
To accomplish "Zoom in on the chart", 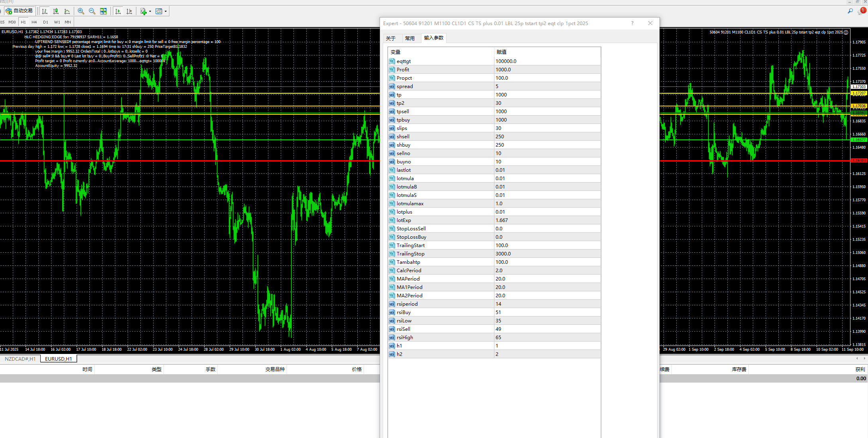I will click(x=81, y=11).
